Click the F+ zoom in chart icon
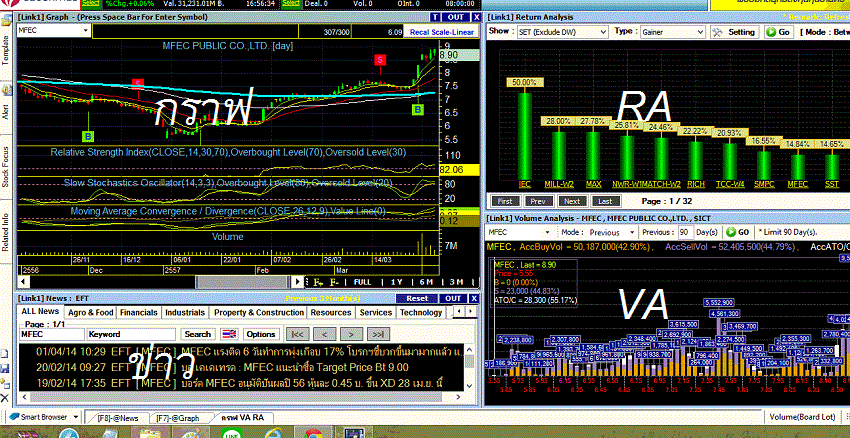 [x=318, y=282]
